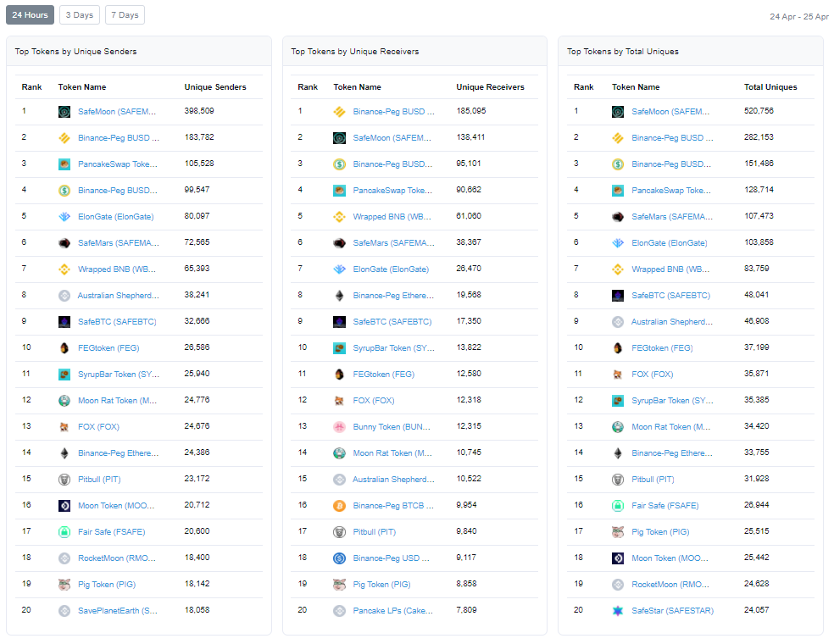Open Binance-Peg BTCB token link
The height and width of the screenshot is (644, 834).
393,506
